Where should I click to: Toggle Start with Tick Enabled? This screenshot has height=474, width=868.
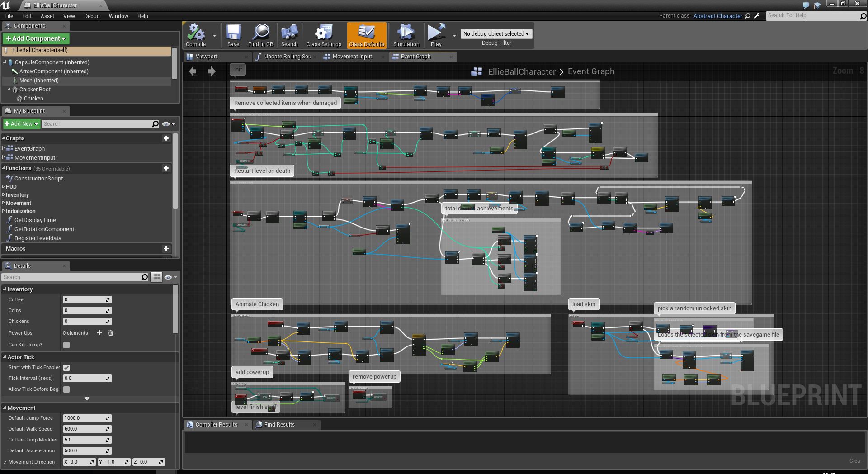[66, 368]
